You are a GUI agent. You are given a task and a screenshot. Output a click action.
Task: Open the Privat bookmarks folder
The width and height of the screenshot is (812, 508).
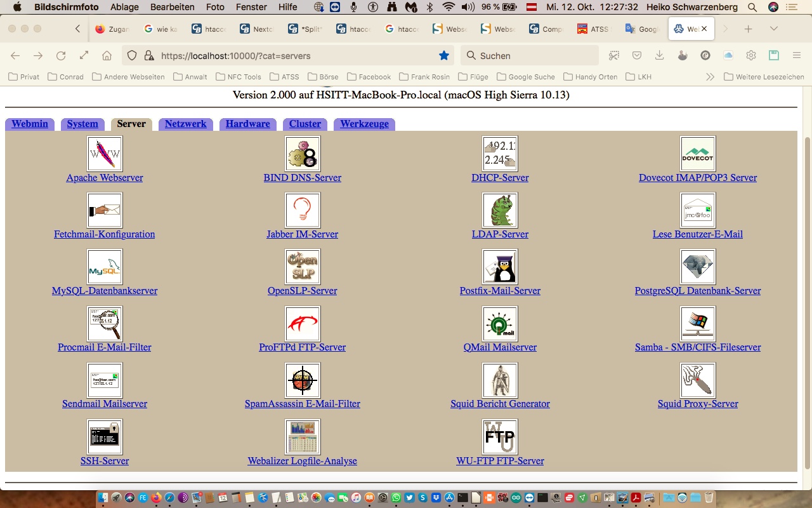pos(23,77)
